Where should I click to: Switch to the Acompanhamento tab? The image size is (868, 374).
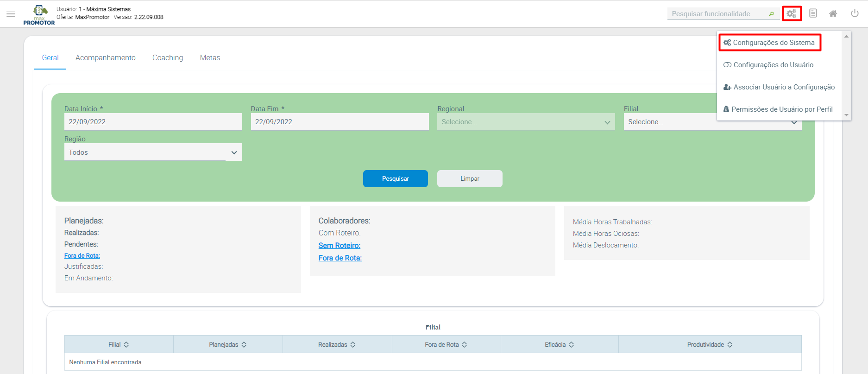coord(106,58)
